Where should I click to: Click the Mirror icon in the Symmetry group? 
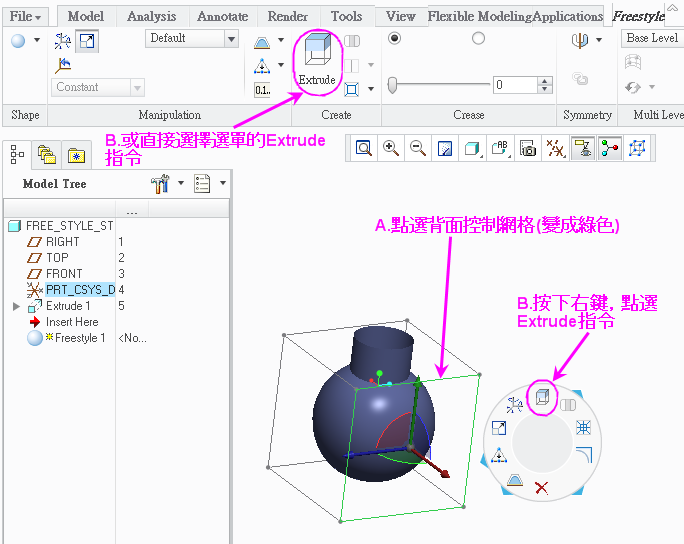point(580,41)
